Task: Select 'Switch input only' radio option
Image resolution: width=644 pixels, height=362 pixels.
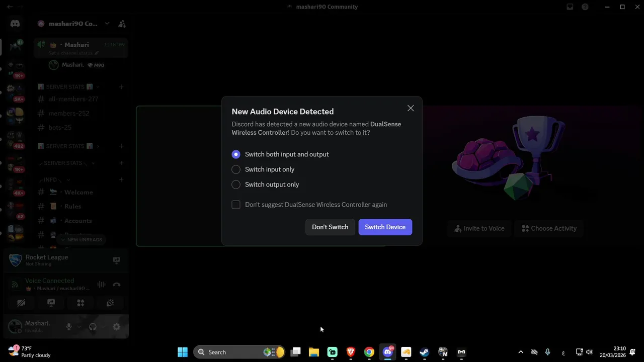Action: coord(263,169)
